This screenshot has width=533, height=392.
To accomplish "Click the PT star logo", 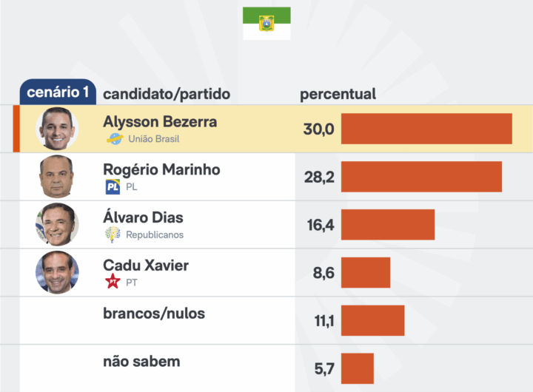I will click(x=113, y=282).
